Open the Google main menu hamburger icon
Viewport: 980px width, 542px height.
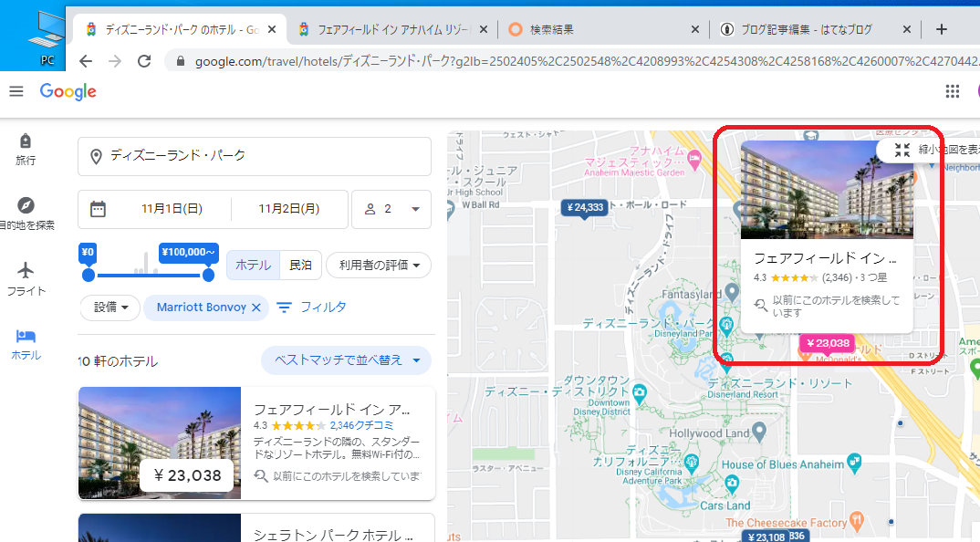point(16,92)
